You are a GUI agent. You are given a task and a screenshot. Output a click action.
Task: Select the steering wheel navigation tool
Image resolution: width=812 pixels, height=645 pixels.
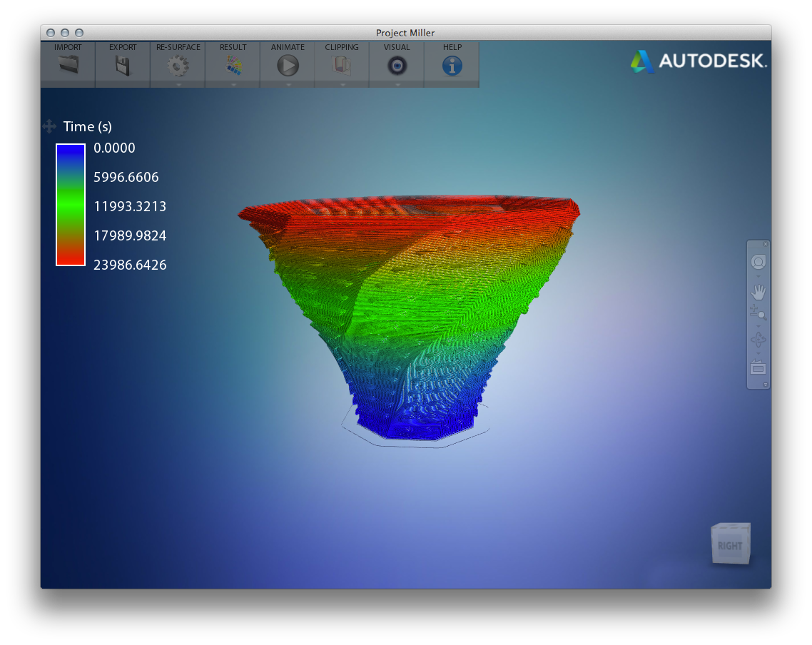click(x=758, y=262)
